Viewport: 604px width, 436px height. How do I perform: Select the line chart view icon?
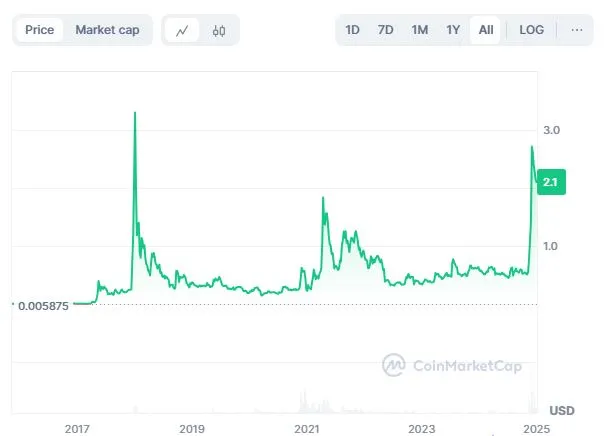click(x=182, y=30)
